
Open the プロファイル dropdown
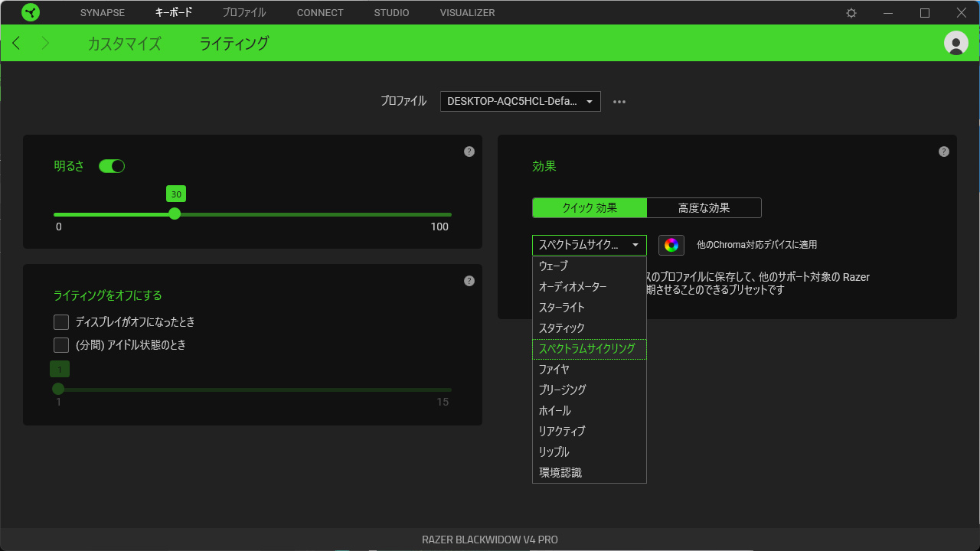point(521,101)
